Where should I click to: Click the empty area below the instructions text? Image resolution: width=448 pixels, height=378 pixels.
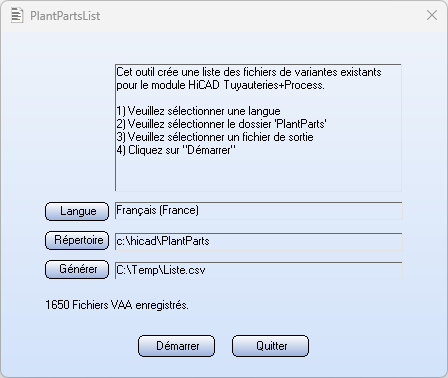point(258,173)
